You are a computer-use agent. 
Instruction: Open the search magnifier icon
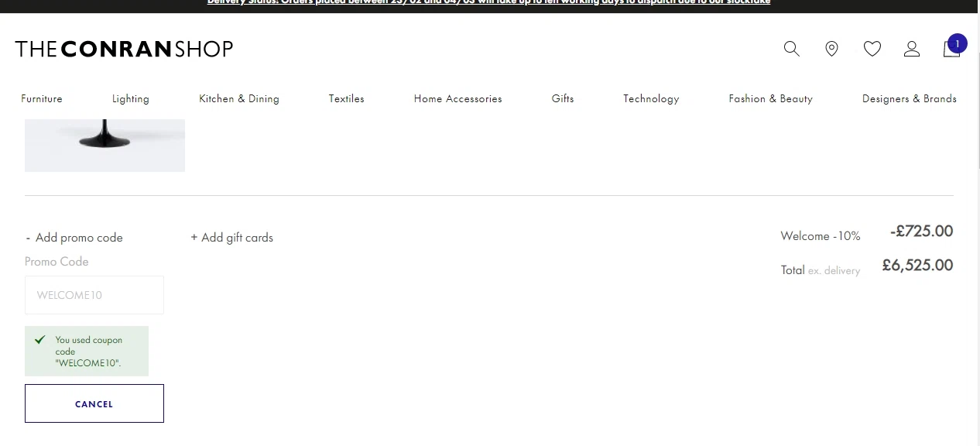coord(791,49)
